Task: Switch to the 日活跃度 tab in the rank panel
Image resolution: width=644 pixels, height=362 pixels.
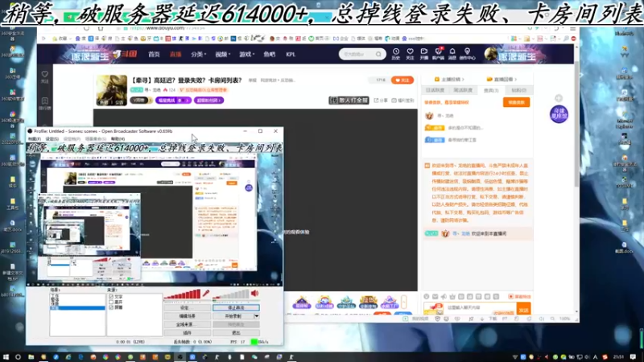Action: (x=435, y=90)
